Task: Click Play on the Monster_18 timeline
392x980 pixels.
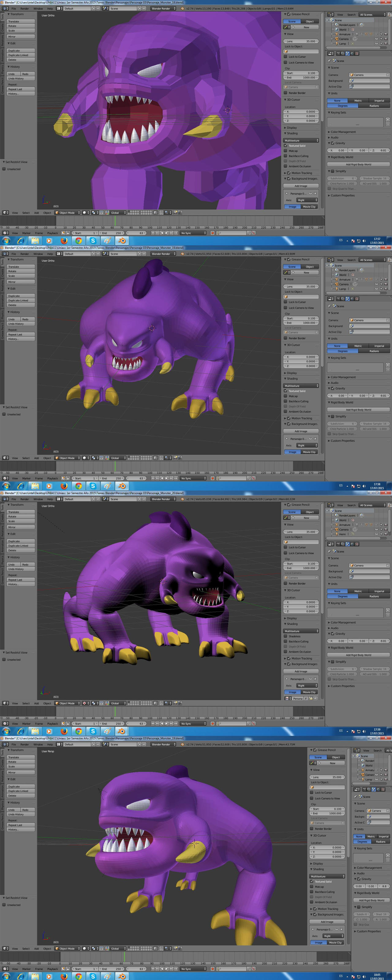Action: [x=167, y=233]
